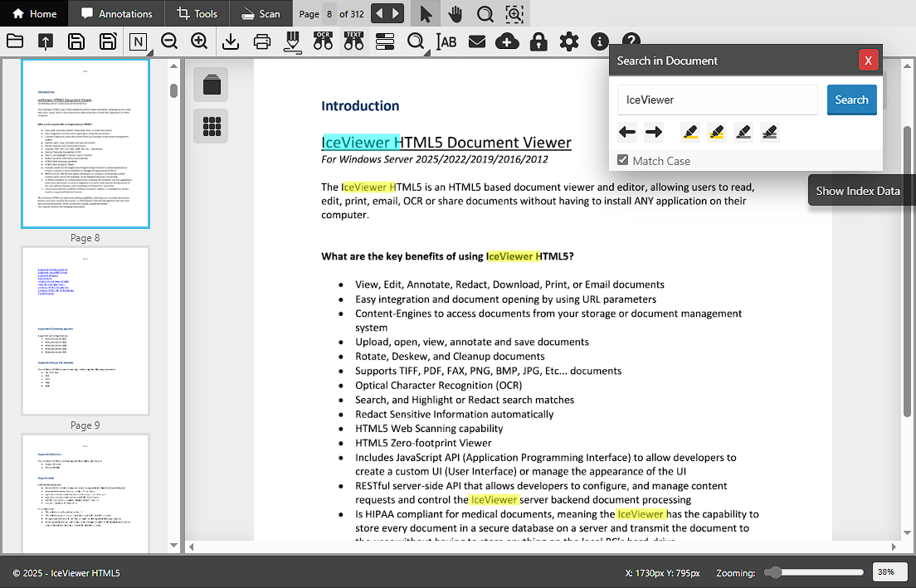Screen dimensions: 916x588
Task: Close the Search in Document dialog
Action: [868, 61]
